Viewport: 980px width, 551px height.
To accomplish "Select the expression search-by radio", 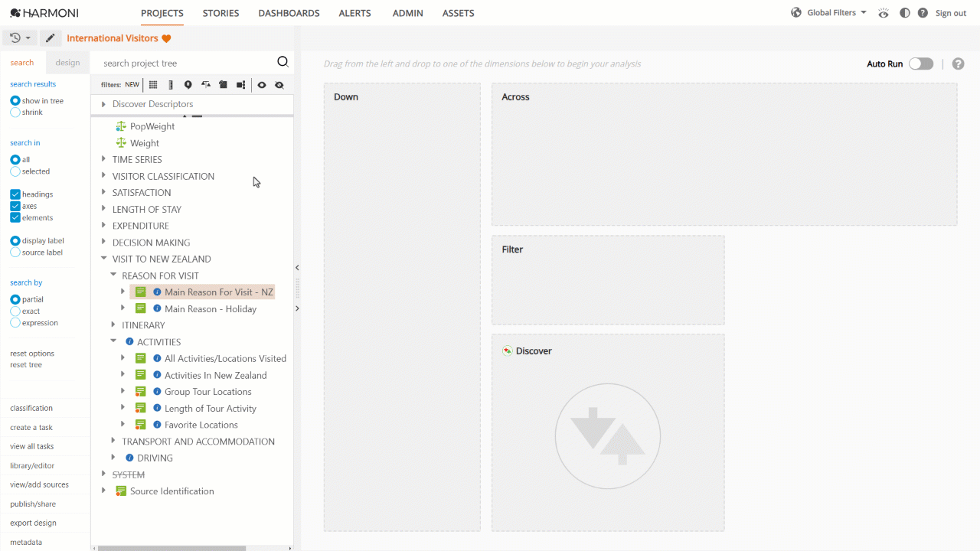I will [x=15, y=323].
